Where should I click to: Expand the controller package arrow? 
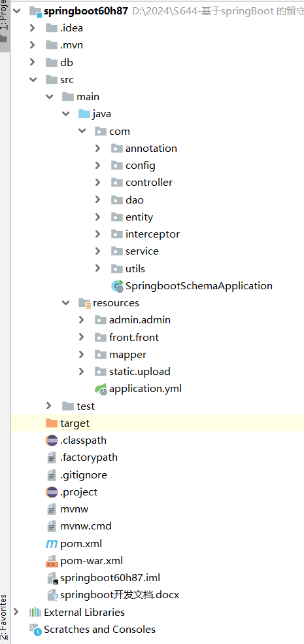[x=97, y=182]
